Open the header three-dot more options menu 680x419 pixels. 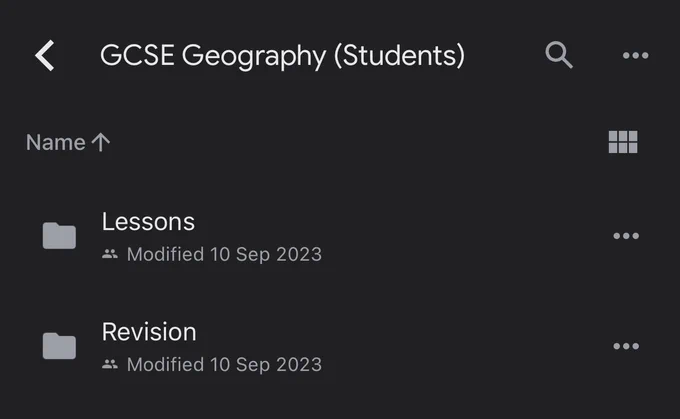[x=635, y=55]
